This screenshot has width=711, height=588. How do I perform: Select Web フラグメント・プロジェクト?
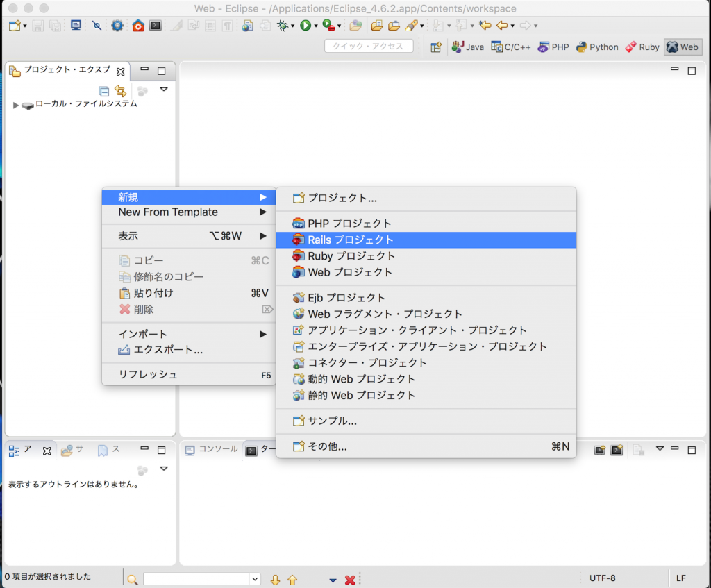pyautogui.click(x=426, y=314)
